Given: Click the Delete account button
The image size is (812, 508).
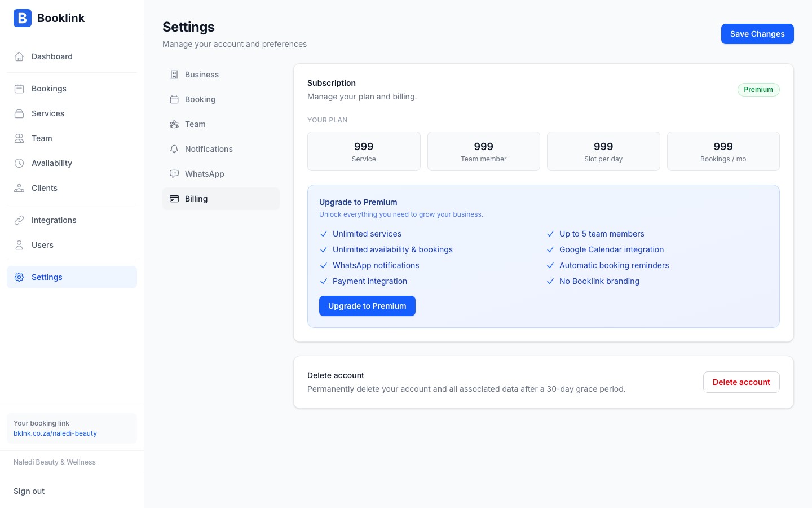Looking at the screenshot, I should pos(741,382).
